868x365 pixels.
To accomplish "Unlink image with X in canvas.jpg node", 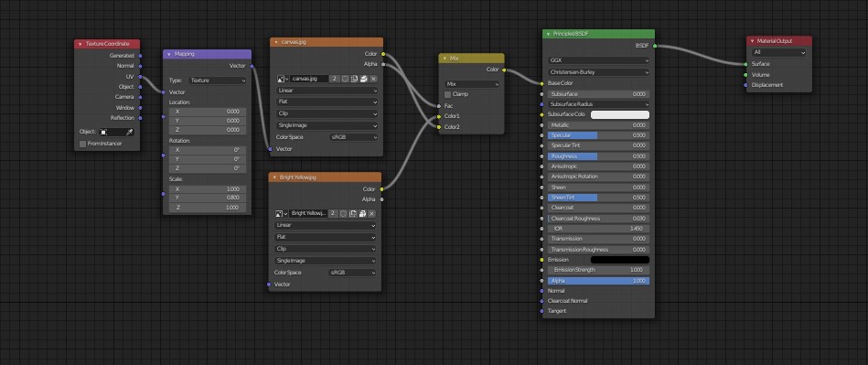I will coord(373,79).
